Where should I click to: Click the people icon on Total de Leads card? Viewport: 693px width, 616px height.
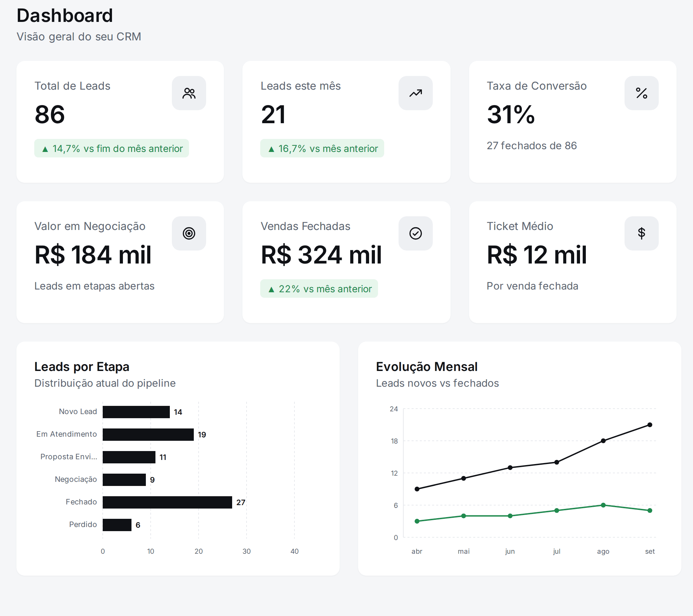(189, 93)
